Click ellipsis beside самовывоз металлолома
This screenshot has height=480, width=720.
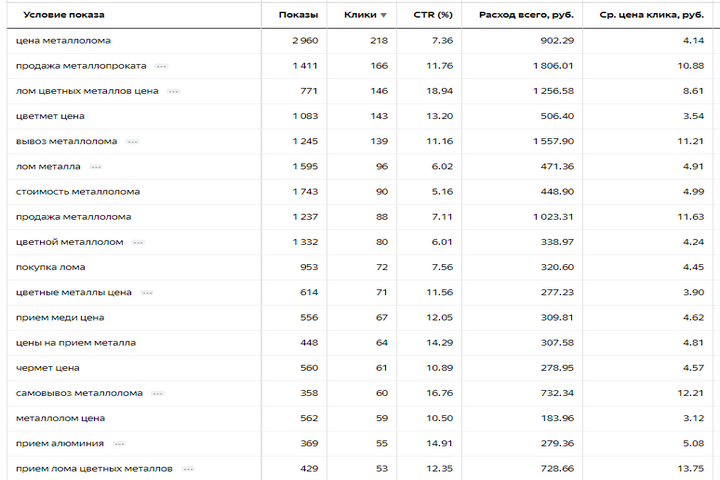158,394
